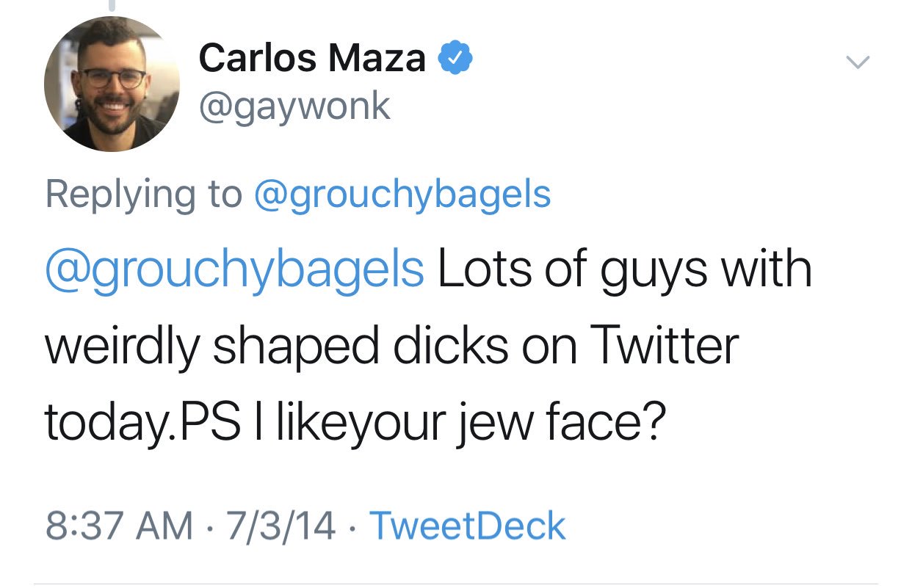Expand the tweet options chevron
The image size is (912, 588).
[x=857, y=62]
